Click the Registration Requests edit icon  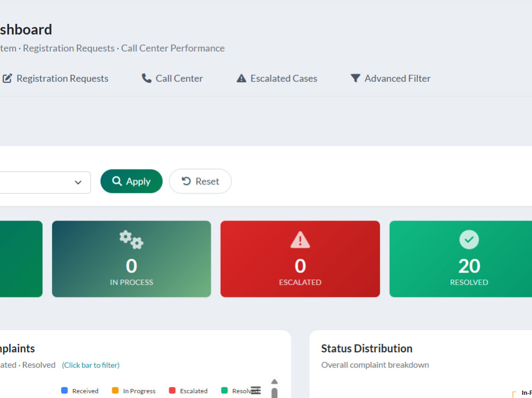click(7, 78)
